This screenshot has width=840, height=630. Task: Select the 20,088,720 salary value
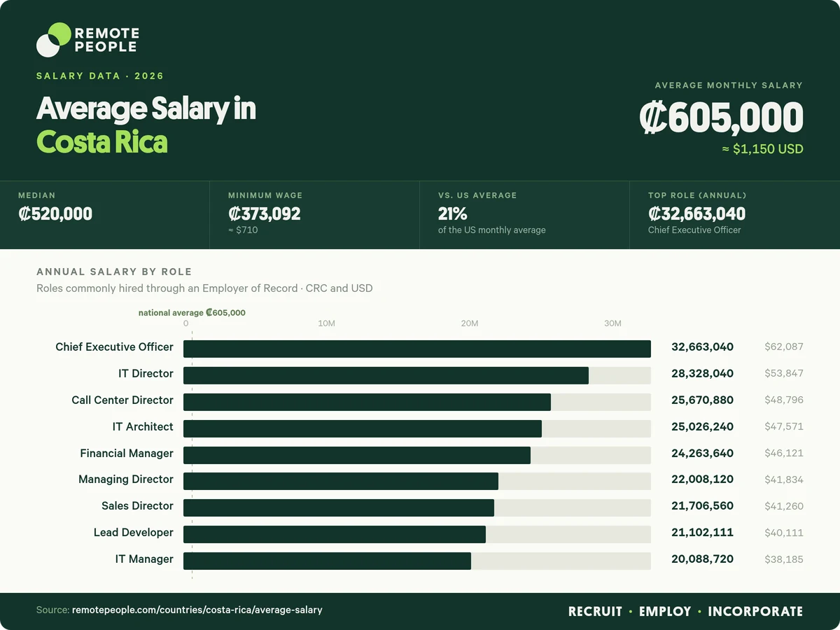[x=702, y=559]
